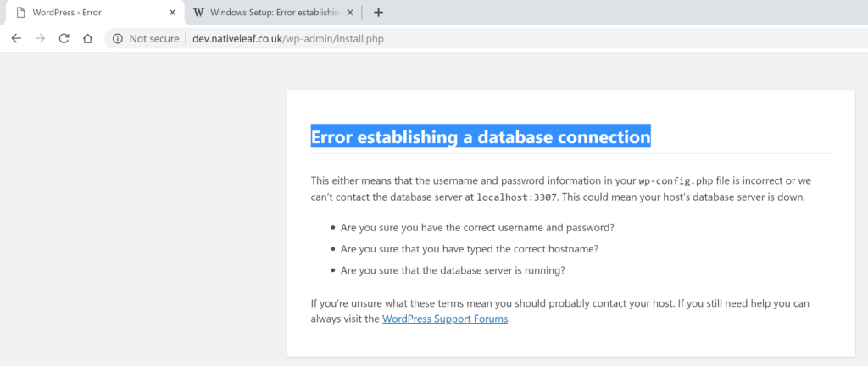Click the page favicon on the WordPress Error tab

tap(20, 13)
